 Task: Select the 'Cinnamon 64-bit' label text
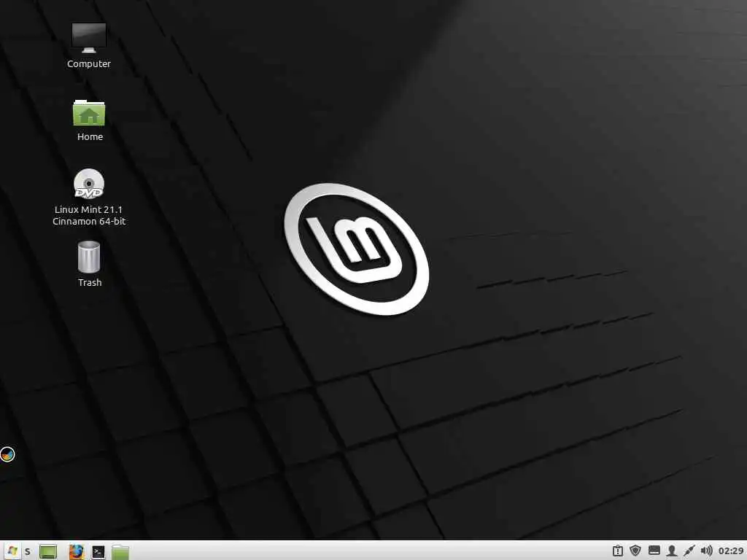89,222
